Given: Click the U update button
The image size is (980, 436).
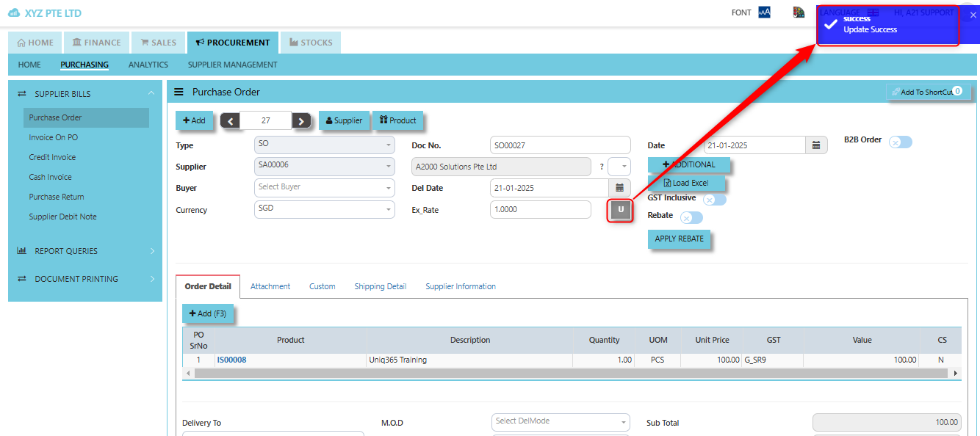Looking at the screenshot, I should (620, 211).
